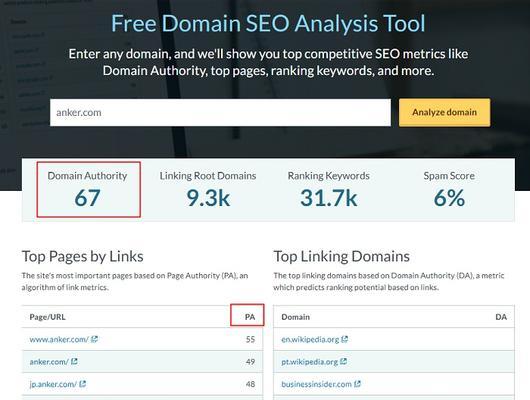Click the Analyze domain button

click(x=444, y=113)
